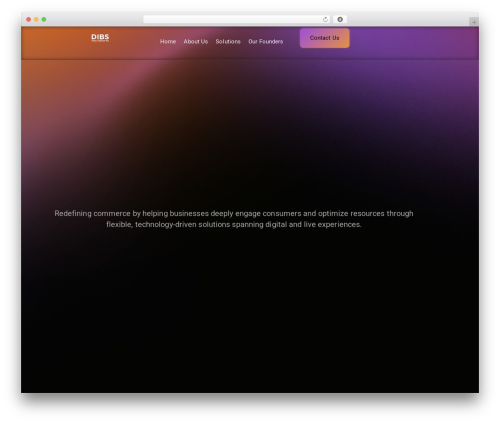Maximize the window using the green button

coord(44,19)
